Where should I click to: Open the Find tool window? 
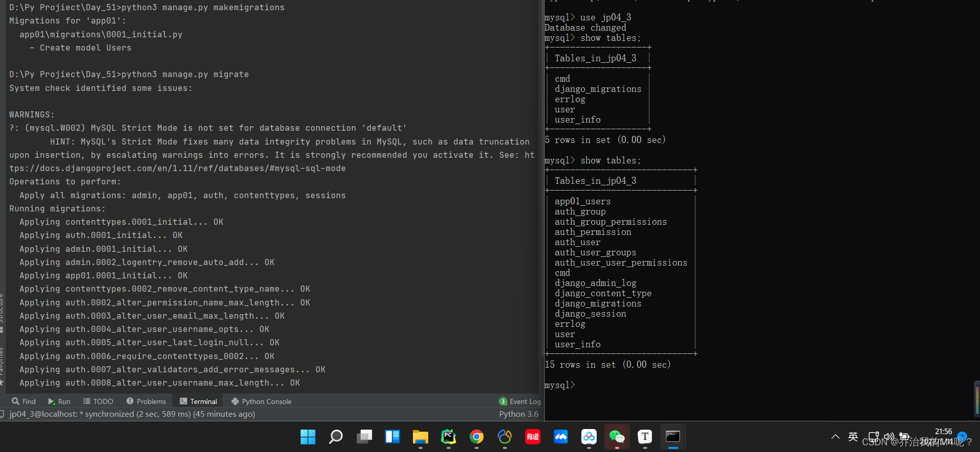pos(24,401)
